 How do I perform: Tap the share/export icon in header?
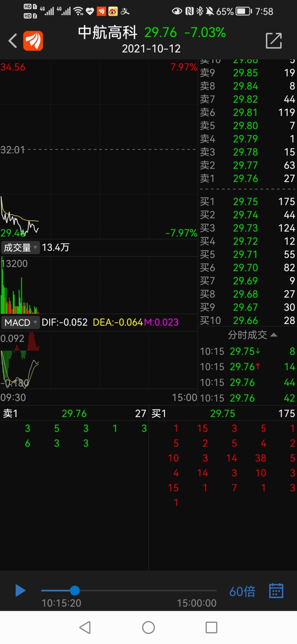(274, 41)
